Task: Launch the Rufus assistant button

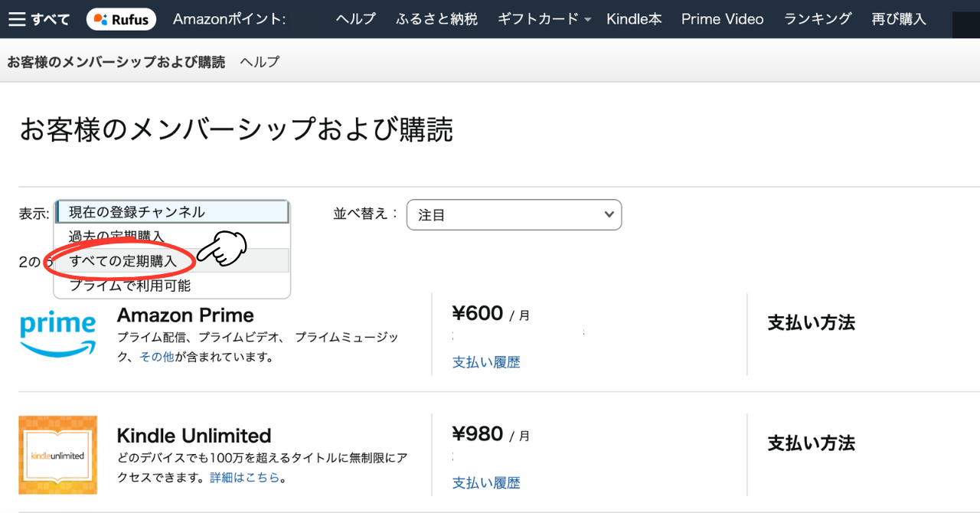Action: (x=121, y=19)
